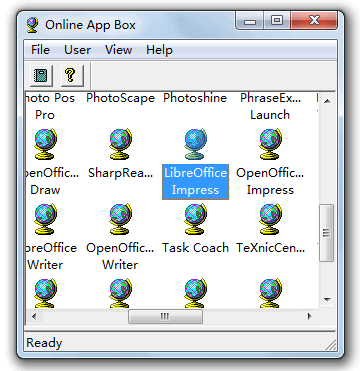Maximize the Online App Box window
Image resolution: width=360 pixels, height=371 pixels.
277,21
